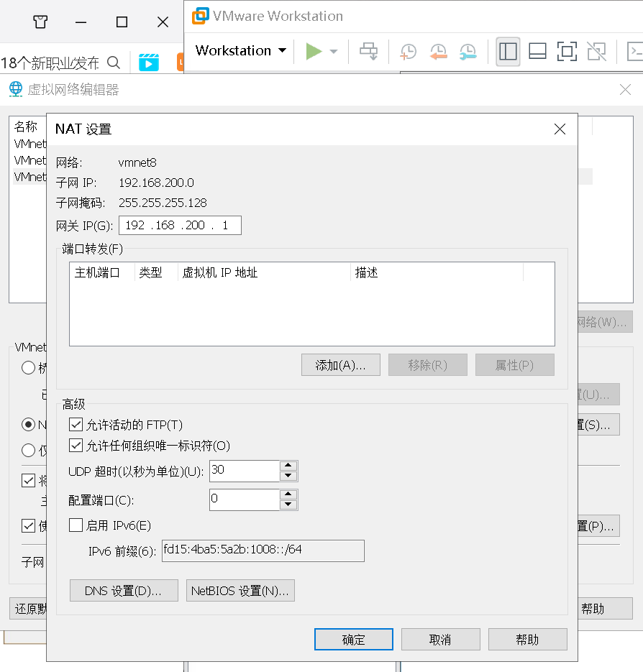Screen dimensions: 643x672
Task: Click 确定 to confirm NAT settings
Action: (354, 640)
